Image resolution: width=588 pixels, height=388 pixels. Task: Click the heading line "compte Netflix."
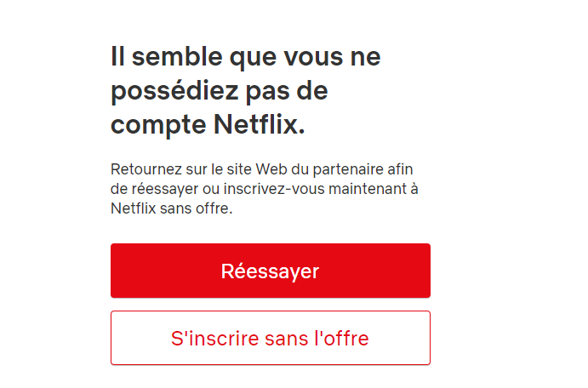[x=208, y=125]
